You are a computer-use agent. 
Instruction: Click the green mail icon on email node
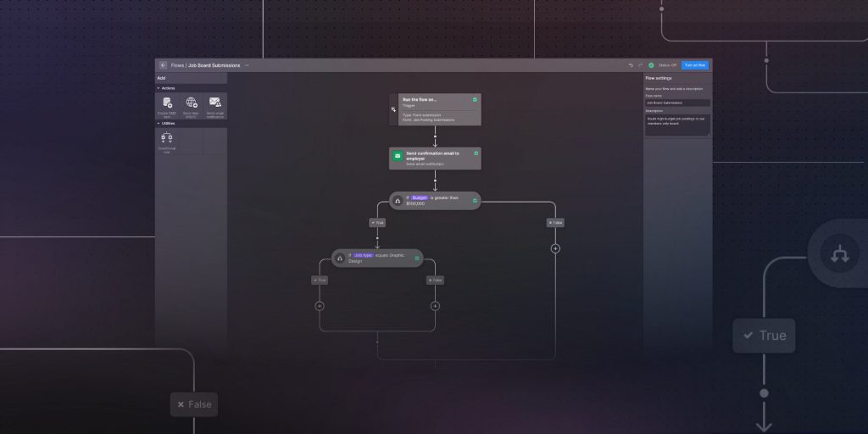(398, 156)
